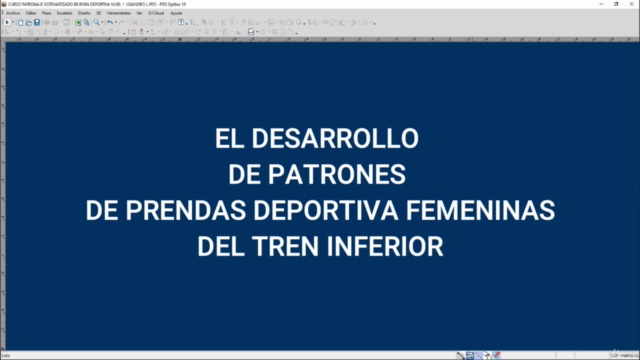Click the orange pin icon in second toolbar
Screen dimensions: 640x360
click(x=142, y=32)
